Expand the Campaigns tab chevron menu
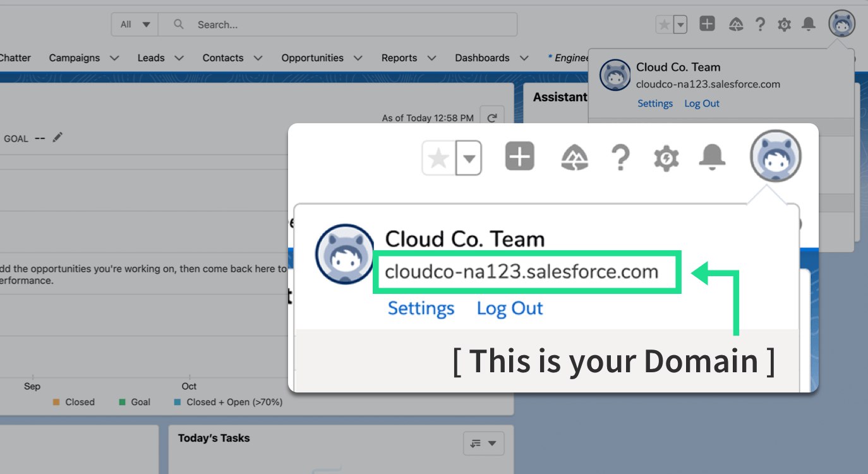Screen dimensions: 868x474 pyautogui.click(x=114, y=58)
